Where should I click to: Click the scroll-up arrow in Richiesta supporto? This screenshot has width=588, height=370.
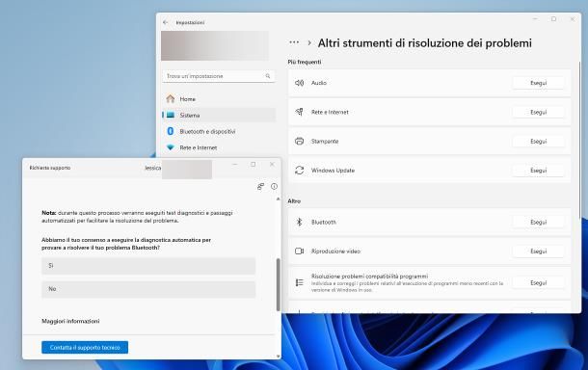point(279,199)
